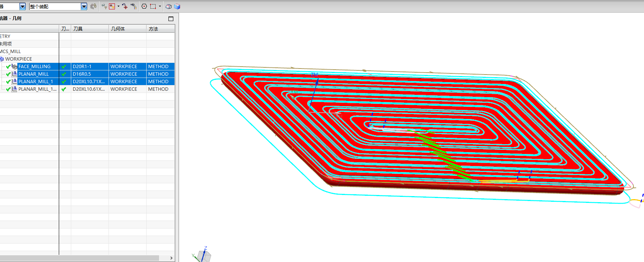Click the ZM axis label in the viewport
Viewport: 644px width, 262px height.
(x=314, y=75)
